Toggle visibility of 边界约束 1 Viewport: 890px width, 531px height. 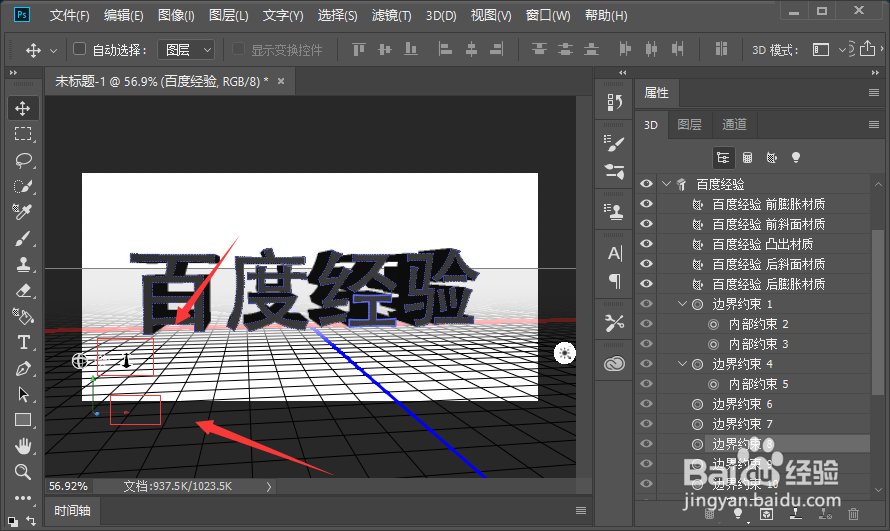(x=646, y=304)
